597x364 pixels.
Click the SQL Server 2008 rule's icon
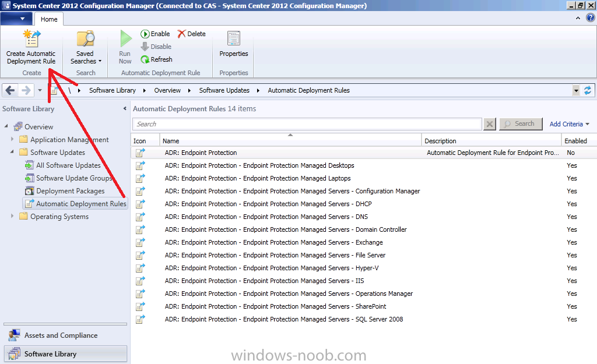click(140, 319)
